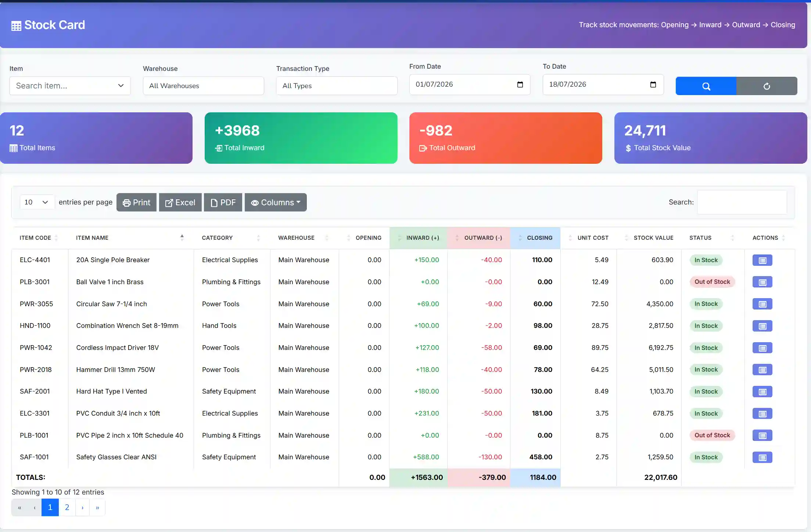This screenshot has height=532, width=811.
Task: Expand the Columns visibility menu
Action: tap(276, 202)
